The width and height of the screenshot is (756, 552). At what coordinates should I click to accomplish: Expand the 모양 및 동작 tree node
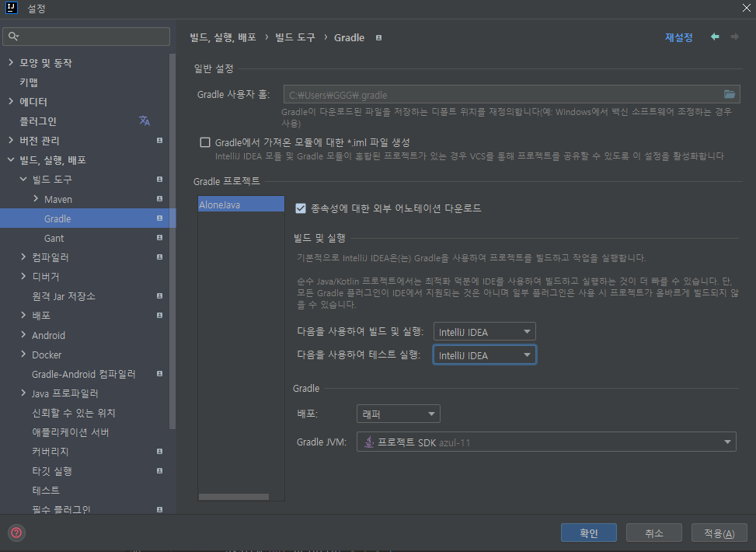[x=11, y=62]
